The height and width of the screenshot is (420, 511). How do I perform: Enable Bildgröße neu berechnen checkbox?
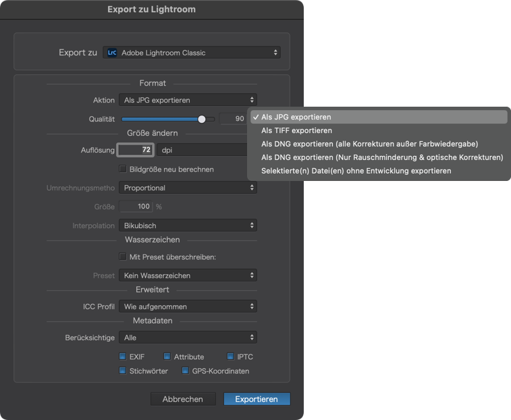click(123, 169)
